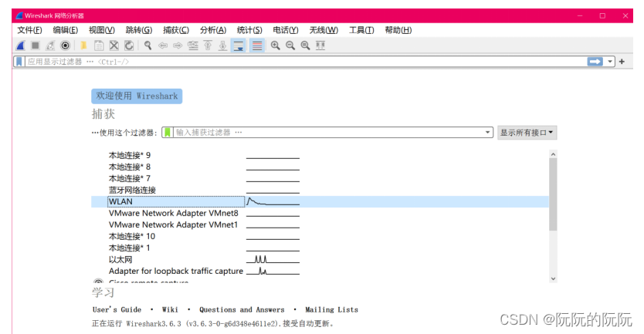Viewport: 644px width, 334px height.
Task: Apply display filter arrow button
Action: (x=595, y=62)
